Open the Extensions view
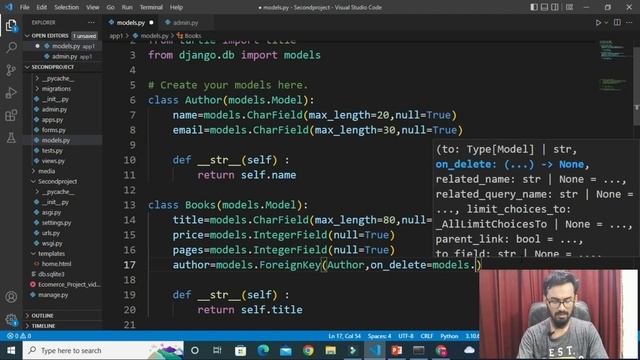The image size is (640, 360). tap(11, 116)
